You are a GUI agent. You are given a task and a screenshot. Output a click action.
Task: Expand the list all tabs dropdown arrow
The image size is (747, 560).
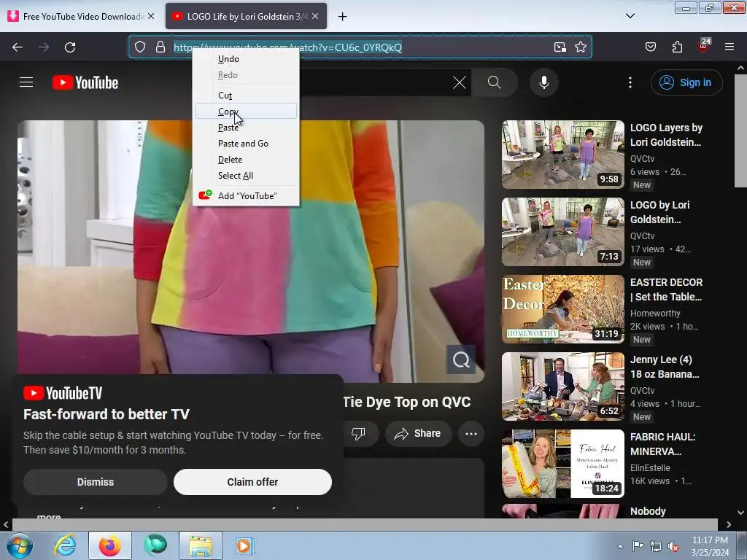coord(630,16)
